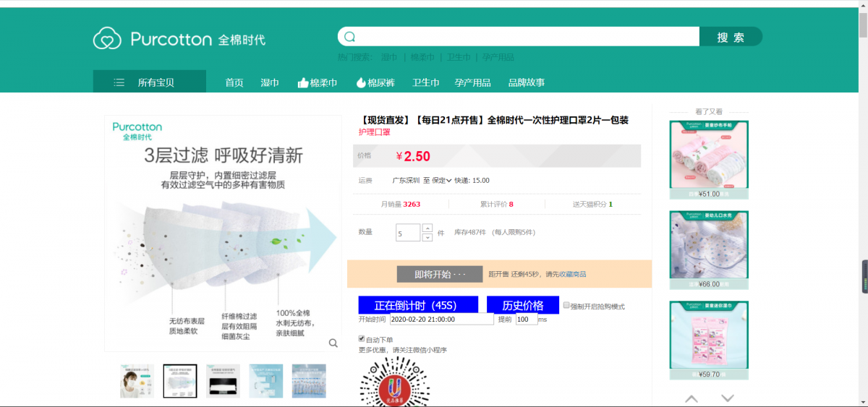
Task: Open the 棉尿裤 nav item
Action: (x=375, y=82)
